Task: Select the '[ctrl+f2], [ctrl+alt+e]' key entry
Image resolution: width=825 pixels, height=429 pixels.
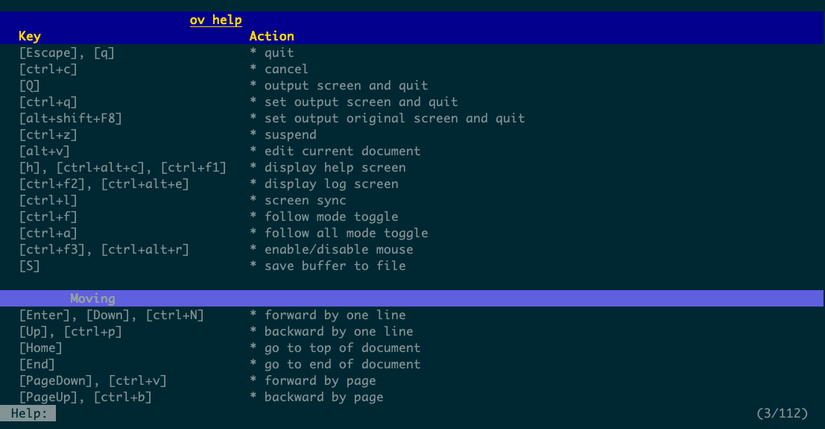Action: [104, 184]
